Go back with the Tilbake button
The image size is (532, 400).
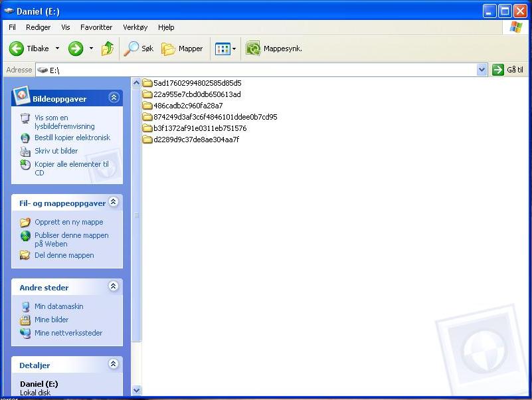29,49
